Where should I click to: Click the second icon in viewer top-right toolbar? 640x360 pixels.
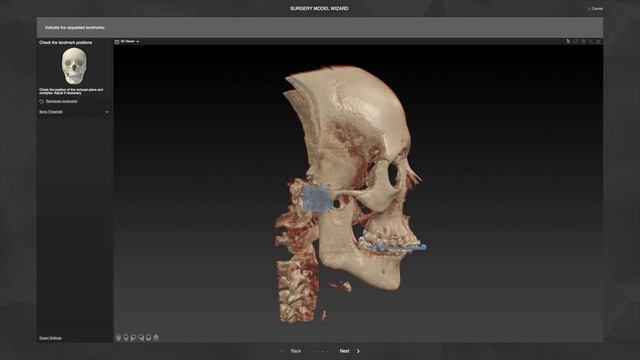click(576, 41)
